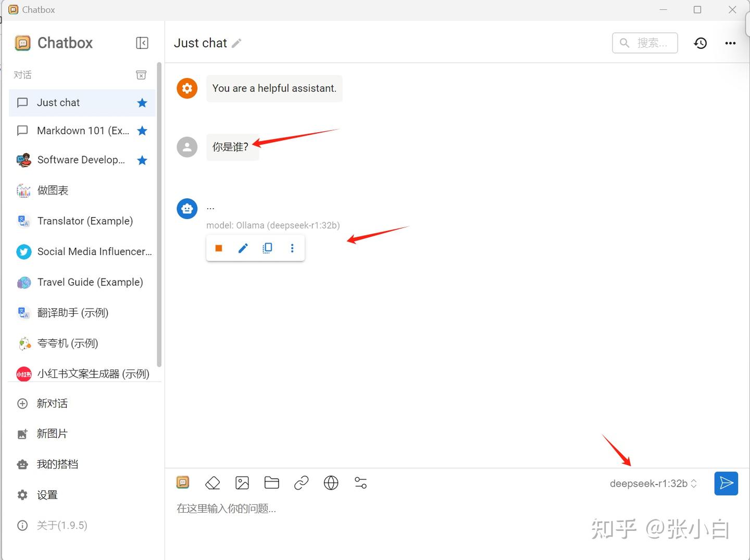The height and width of the screenshot is (560, 750).
Task: Open the 夸夸机 (示例) conversation
Action: [x=82, y=343]
